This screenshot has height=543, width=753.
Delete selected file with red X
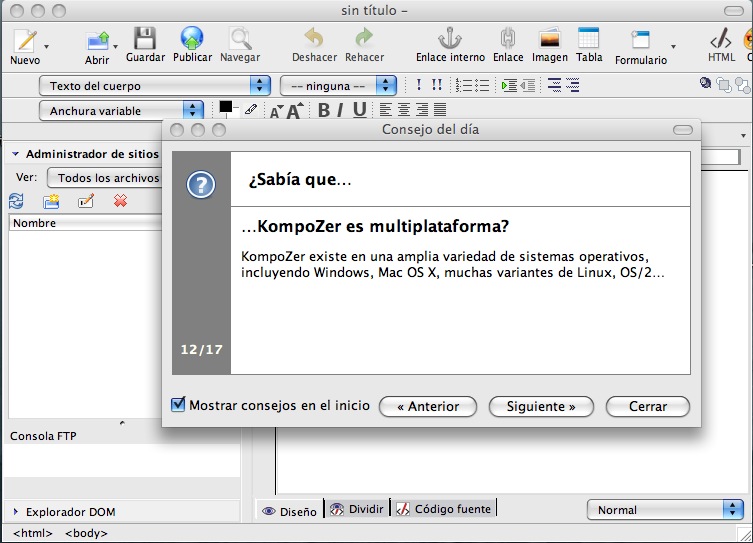120,201
